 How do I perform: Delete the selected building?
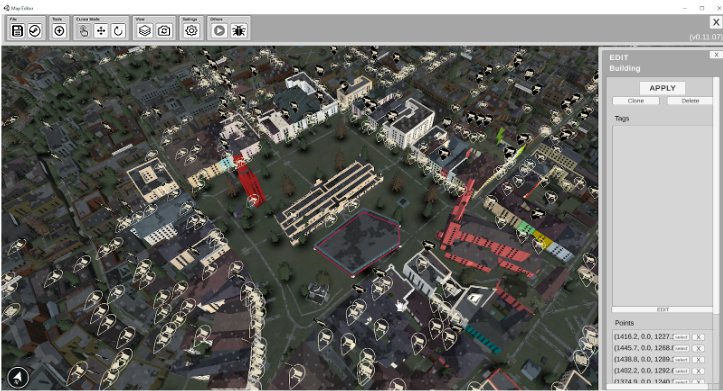coord(690,101)
